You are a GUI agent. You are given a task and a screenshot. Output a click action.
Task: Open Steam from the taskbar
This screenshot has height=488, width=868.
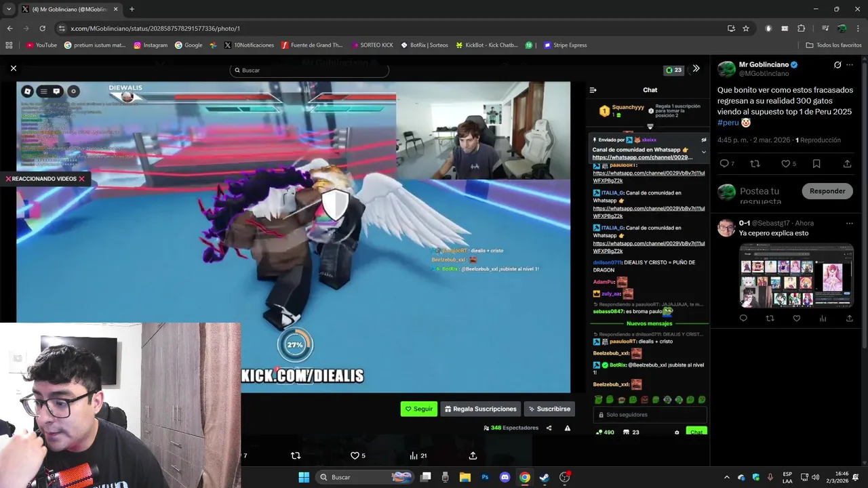tap(544, 477)
